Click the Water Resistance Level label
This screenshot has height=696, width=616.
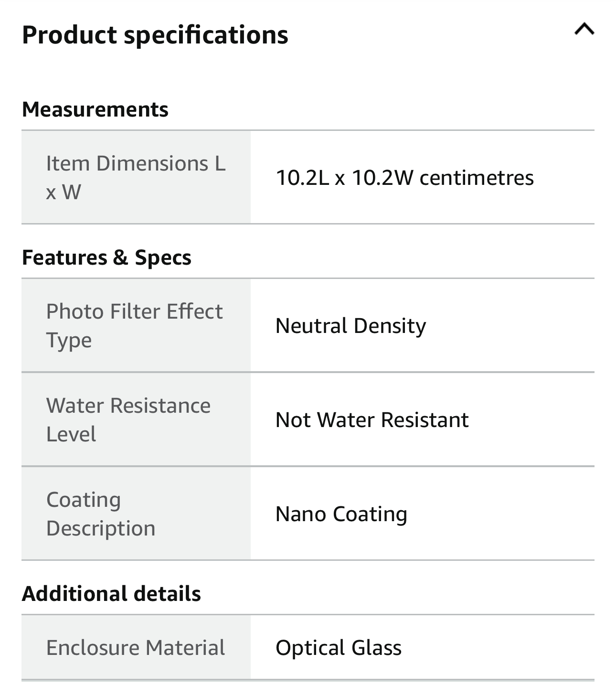(x=128, y=419)
